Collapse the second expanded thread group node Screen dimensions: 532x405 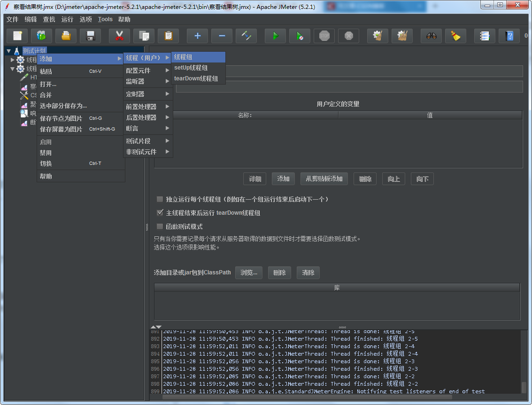coord(13,69)
